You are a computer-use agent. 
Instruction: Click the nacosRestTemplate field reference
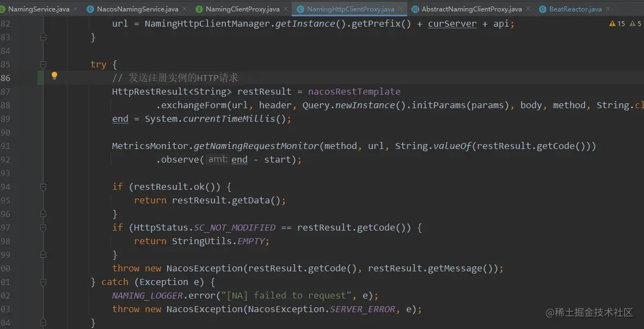tap(354, 91)
